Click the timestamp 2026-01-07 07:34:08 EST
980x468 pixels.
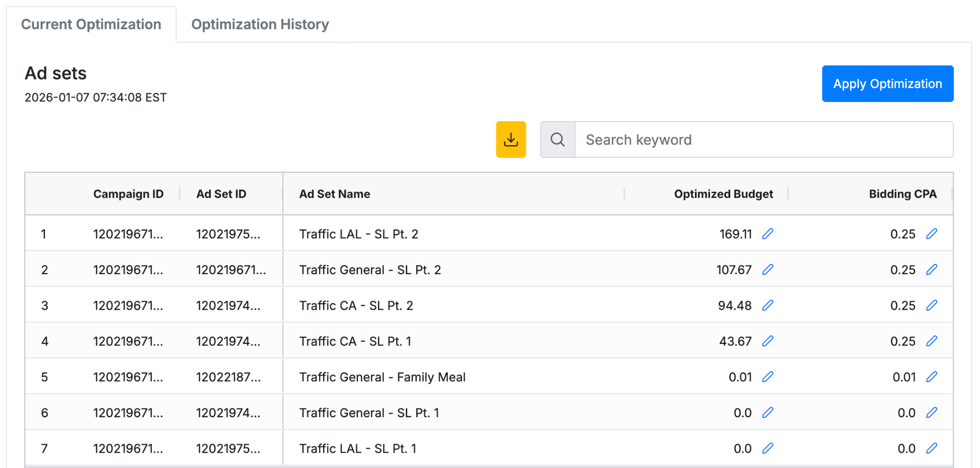coord(96,97)
